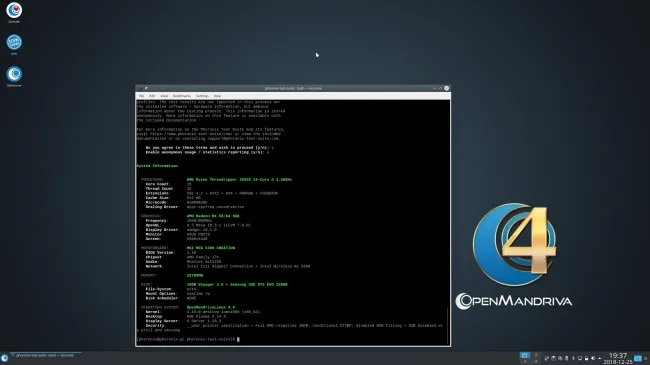This screenshot has height=365, width=650.
Task: Expand hidden system tray icons arrow
Action: 599,358
